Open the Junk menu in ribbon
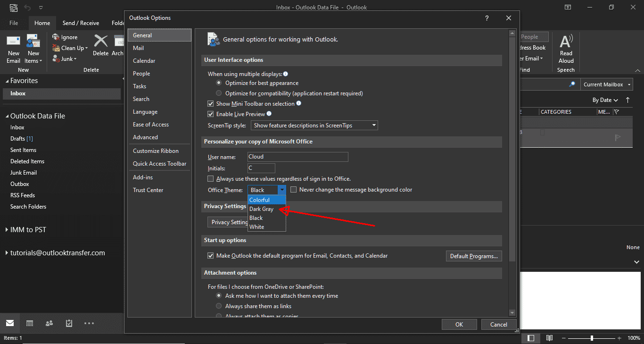The height and width of the screenshot is (344, 644). (x=65, y=59)
